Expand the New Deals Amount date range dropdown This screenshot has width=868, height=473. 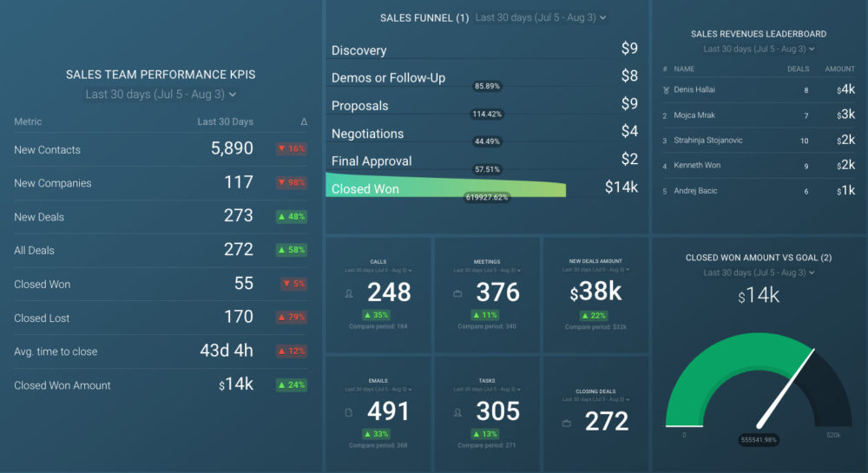596,271
